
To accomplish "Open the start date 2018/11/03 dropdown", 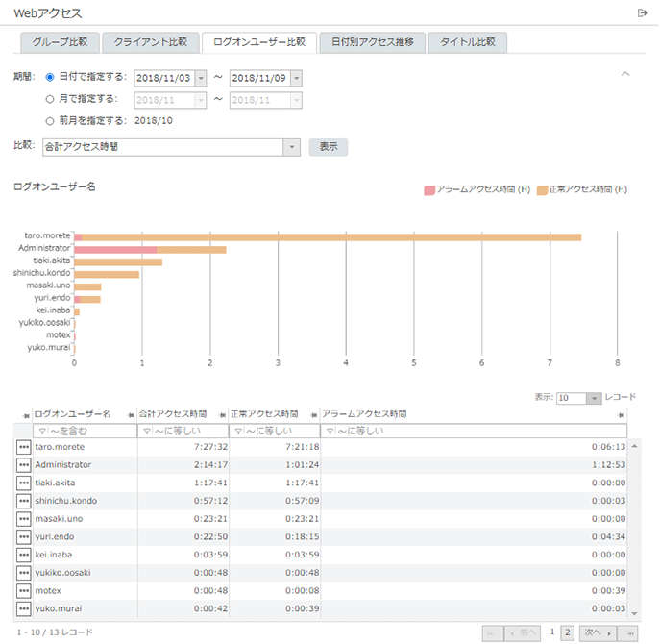I will pos(200,78).
